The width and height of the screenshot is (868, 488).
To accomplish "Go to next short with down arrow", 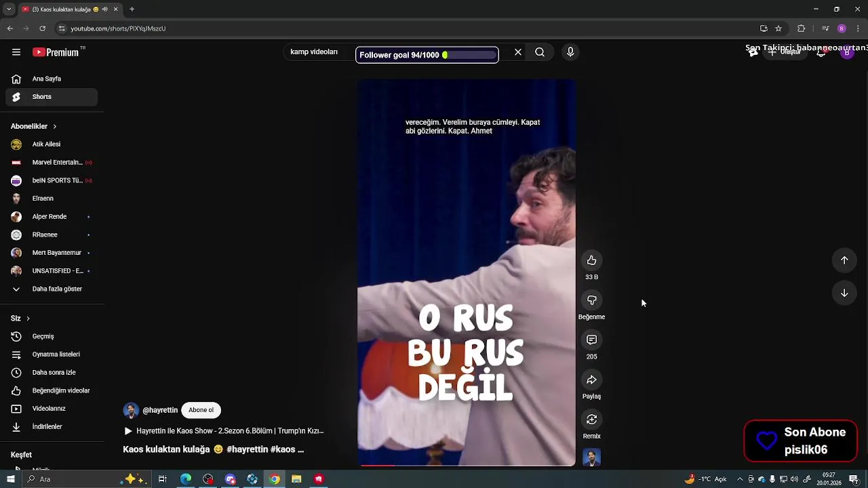I will click(x=844, y=293).
